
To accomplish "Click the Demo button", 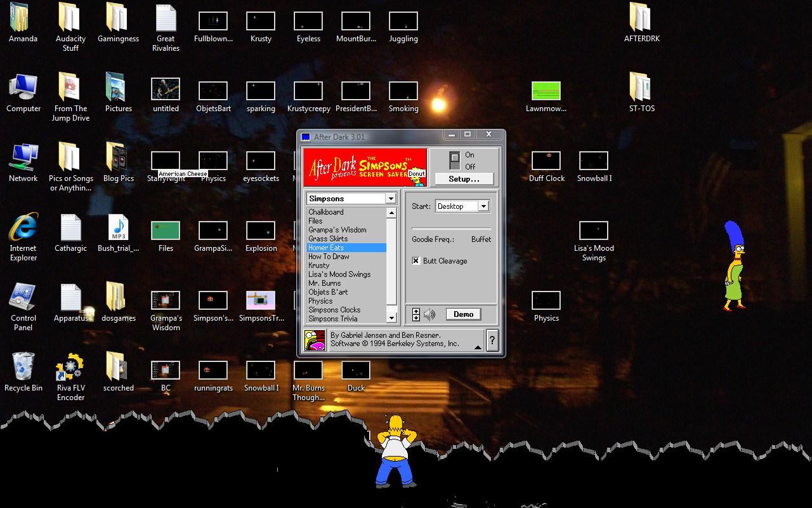I will [x=463, y=314].
